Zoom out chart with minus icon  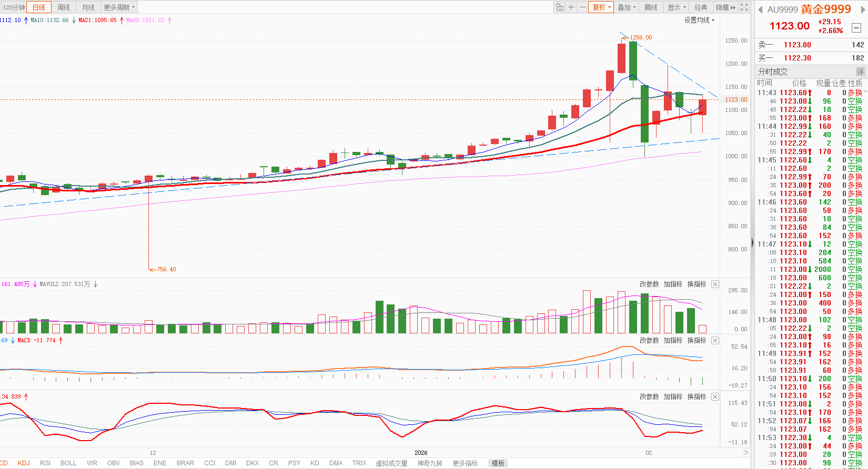(582, 7)
